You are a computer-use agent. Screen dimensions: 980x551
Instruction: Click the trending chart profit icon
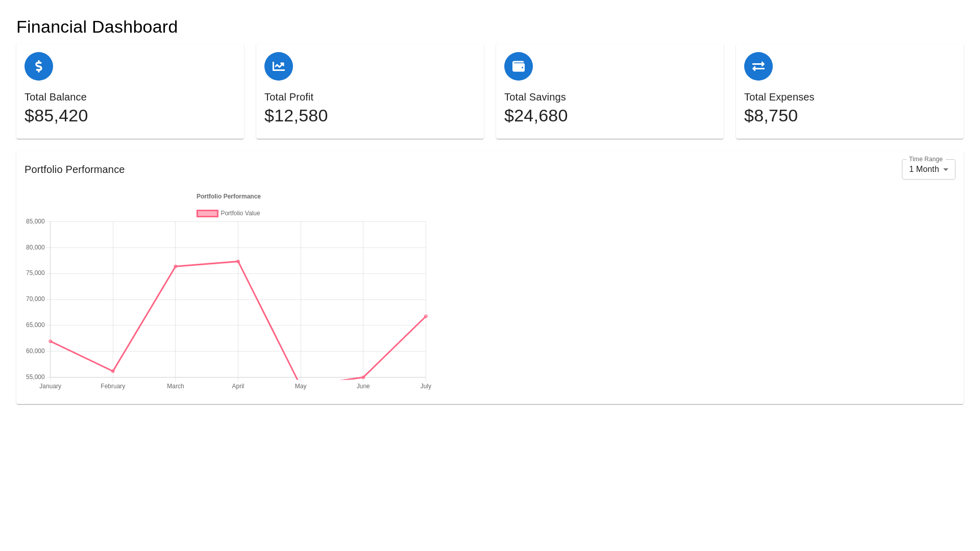pyautogui.click(x=279, y=66)
